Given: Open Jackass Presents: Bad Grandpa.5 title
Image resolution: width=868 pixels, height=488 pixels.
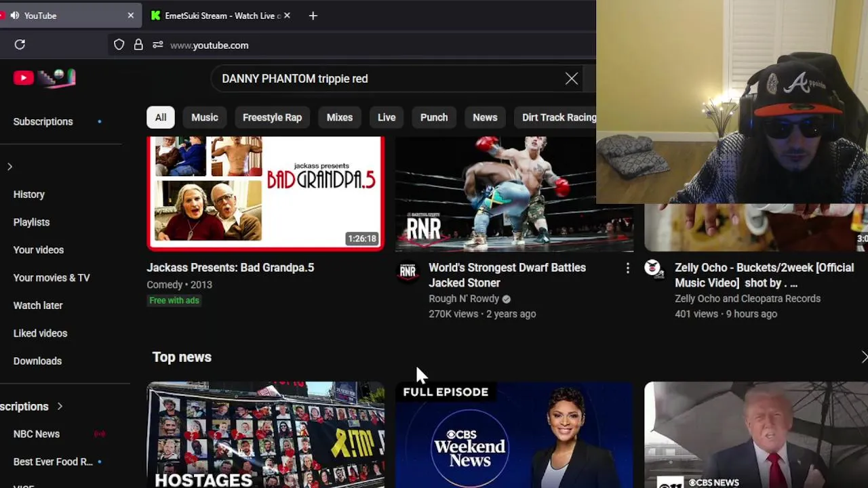Looking at the screenshot, I should coord(231,268).
